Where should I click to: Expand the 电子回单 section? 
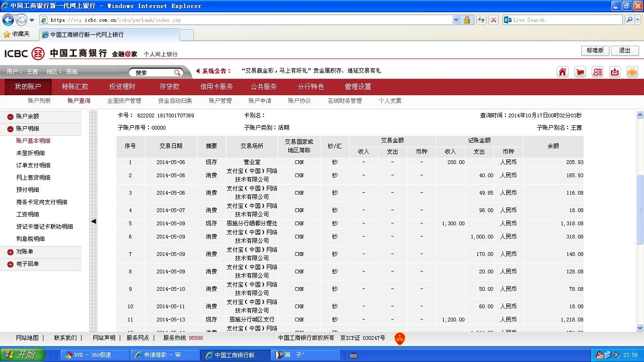point(10,264)
